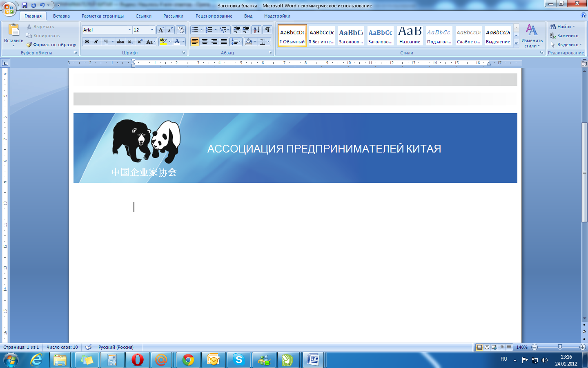Go to Рецензирование tab
The width and height of the screenshot is (588, 368).
coord(214,16)
